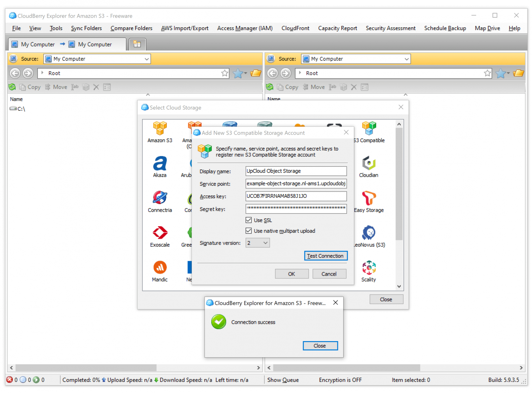
Task: Click the left pane delete X icon
Action: coord(96,87)
